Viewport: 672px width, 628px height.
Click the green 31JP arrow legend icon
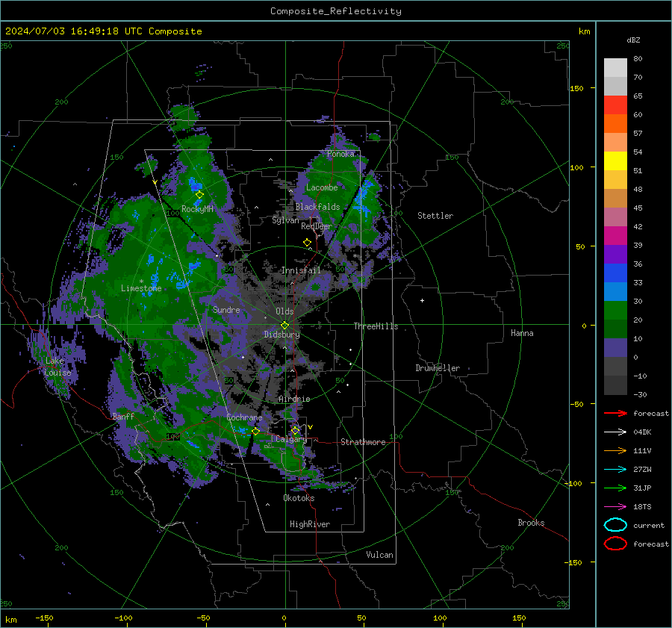pyautogui.click(x=615, y=488)
